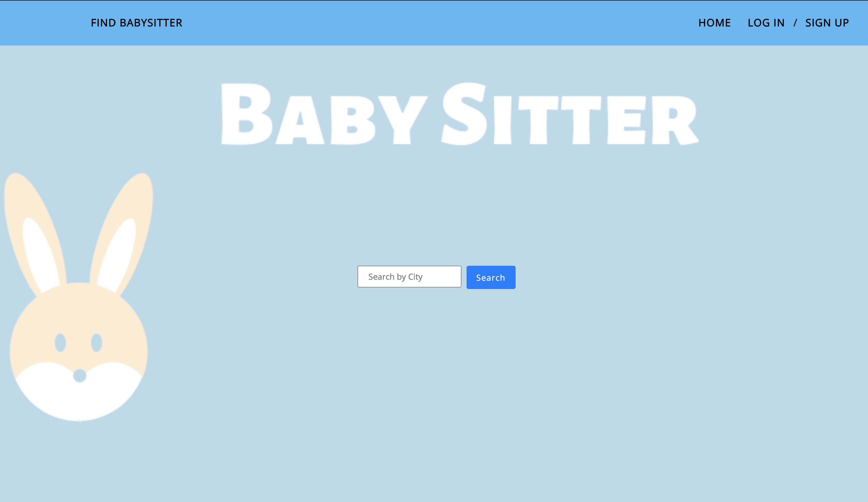The image size is (868, 502).
Task: Click the bunny's right eye
Action: click(96, 342)
